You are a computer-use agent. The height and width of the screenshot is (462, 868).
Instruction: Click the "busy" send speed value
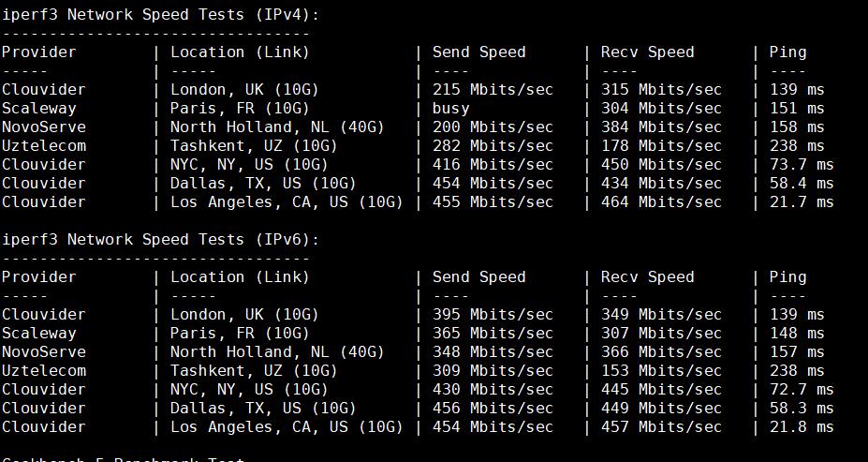click(x=450, y=108)
